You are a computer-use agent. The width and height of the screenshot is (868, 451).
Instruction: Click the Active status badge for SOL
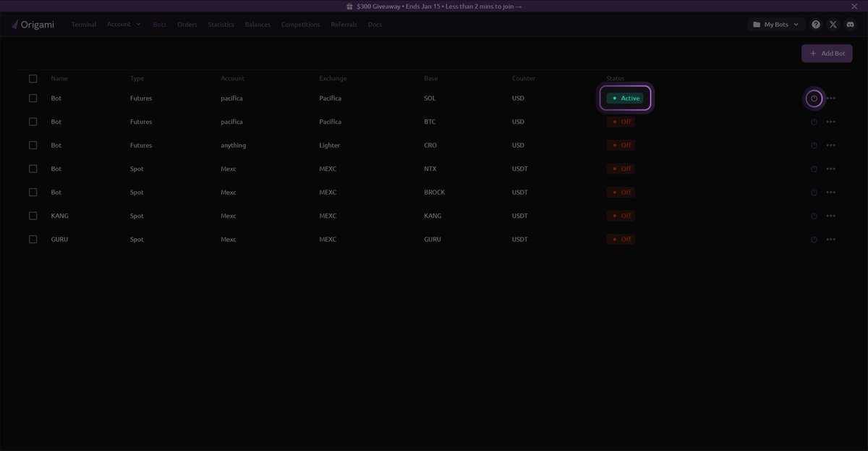(625, 98)
